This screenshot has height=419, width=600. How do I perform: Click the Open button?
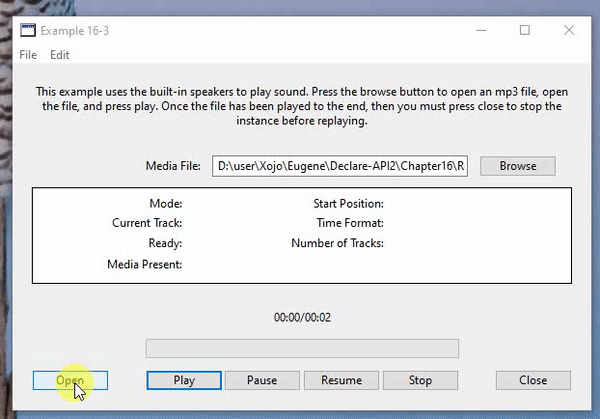click(x=70, y=380)
